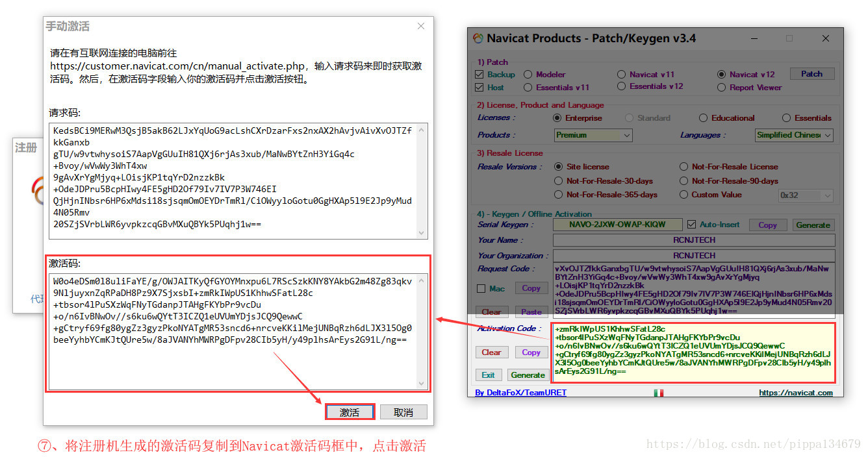
Task: Click scroll-up arrow of 请求码 box
Action: (x=422, y=130)
